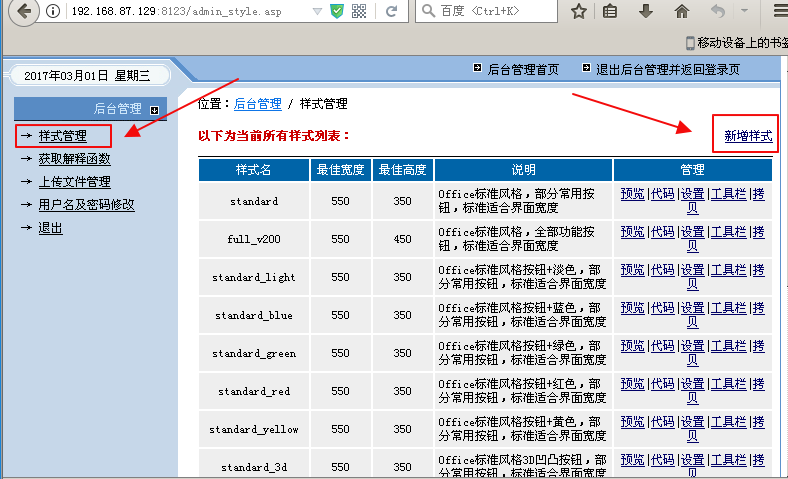Open 工具栏 link for full_v200 style

[728, 232]
